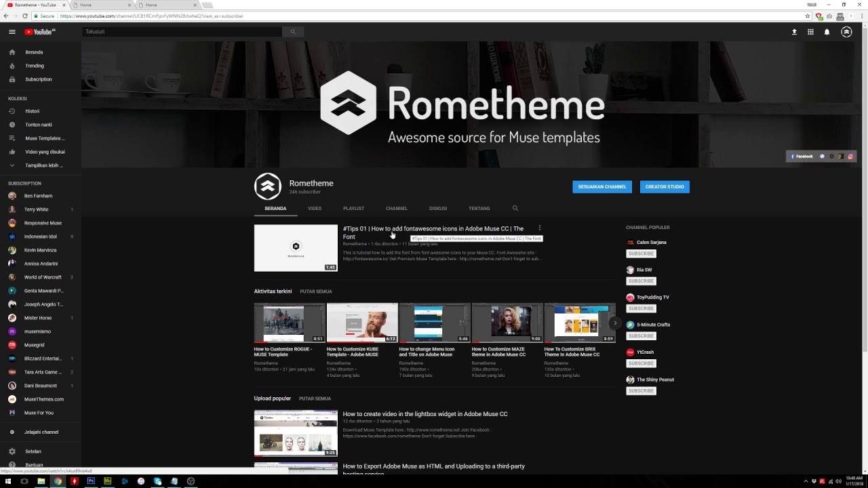Screen dimensions: 868x488
Task: Click the browser address bar
Action: click(x=420, y=16)
